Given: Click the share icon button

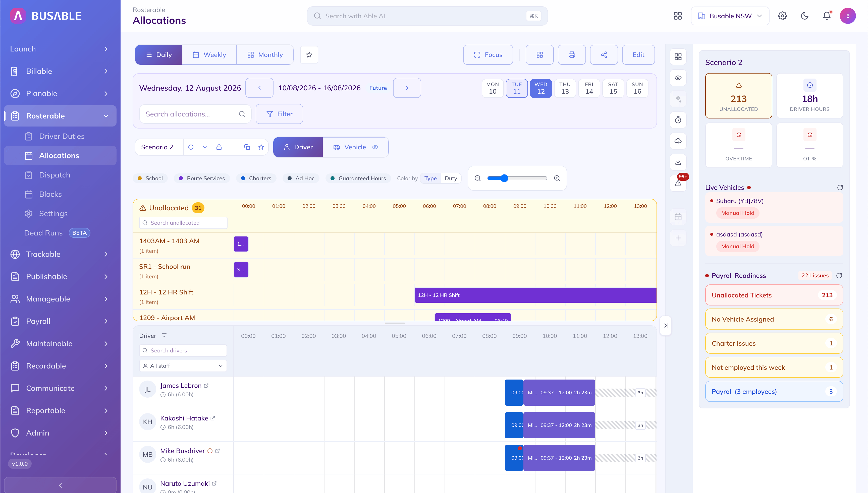Looking at the screenshot, I should (604, 54).
